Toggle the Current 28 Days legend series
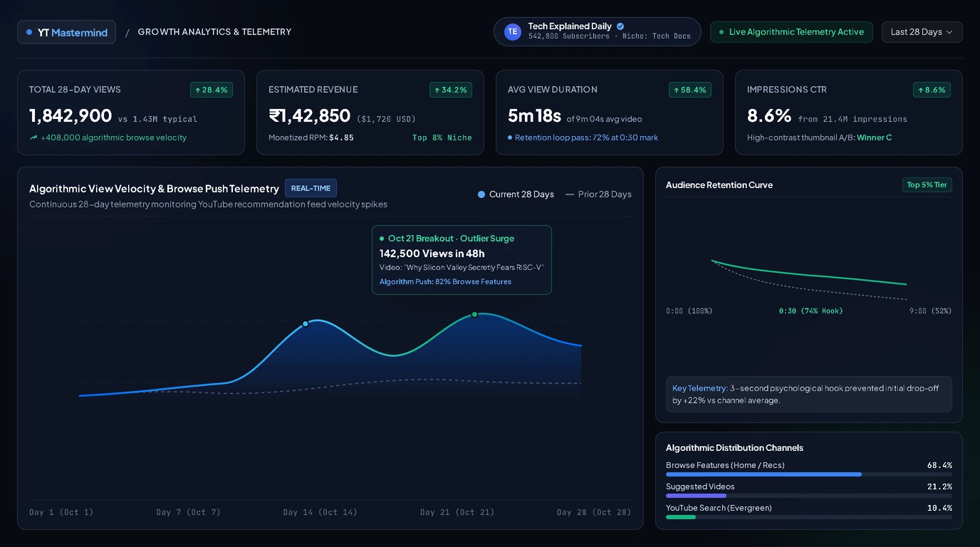 point(516,194)
